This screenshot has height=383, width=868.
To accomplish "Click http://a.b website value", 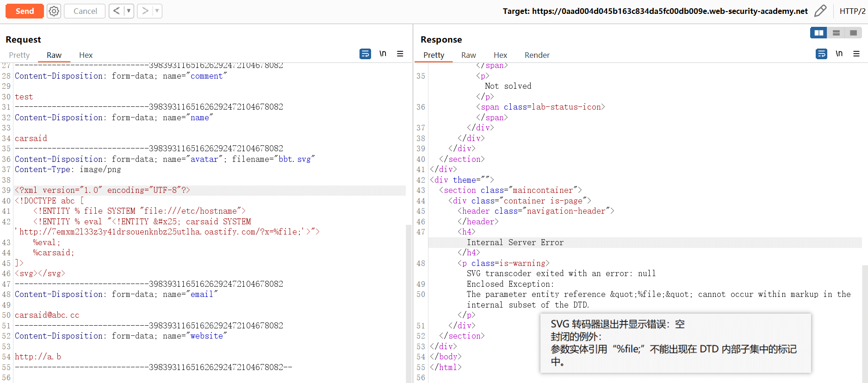I will click(38, 357).
